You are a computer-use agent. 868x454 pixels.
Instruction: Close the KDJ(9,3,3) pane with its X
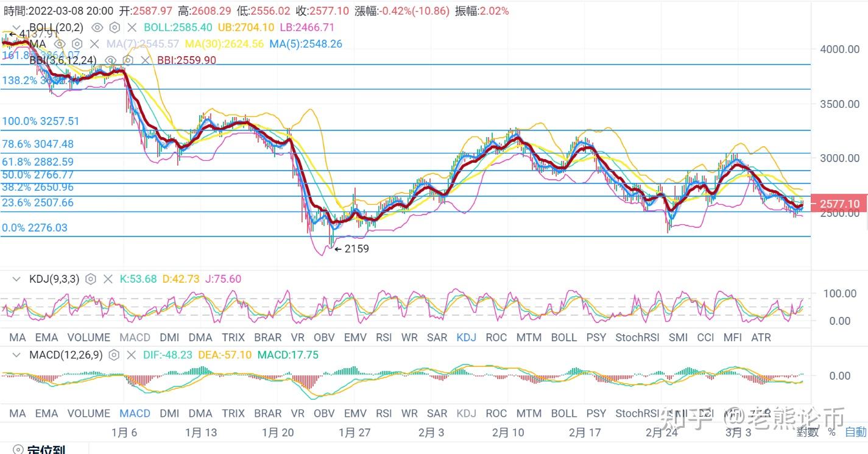108,279
